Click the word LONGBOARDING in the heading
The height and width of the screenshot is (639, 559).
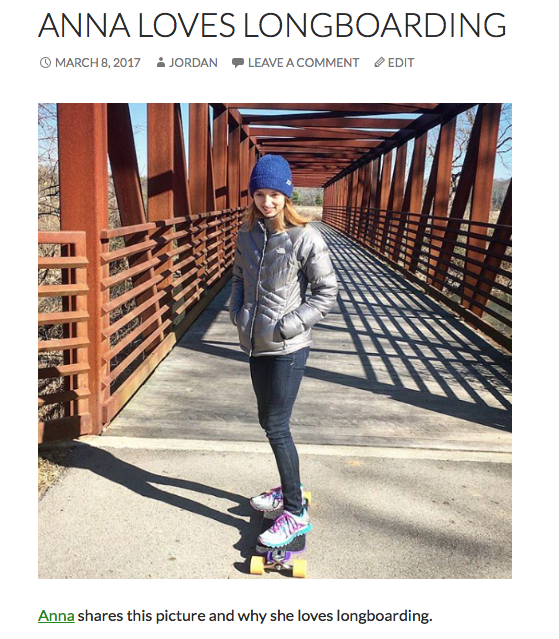tap(374, 25)
